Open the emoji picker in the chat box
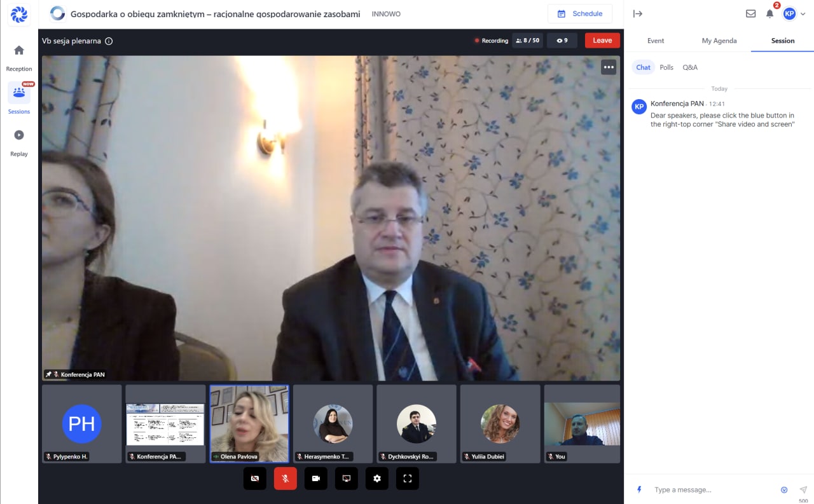Viewport: 814px width, 504px height. 784,489
